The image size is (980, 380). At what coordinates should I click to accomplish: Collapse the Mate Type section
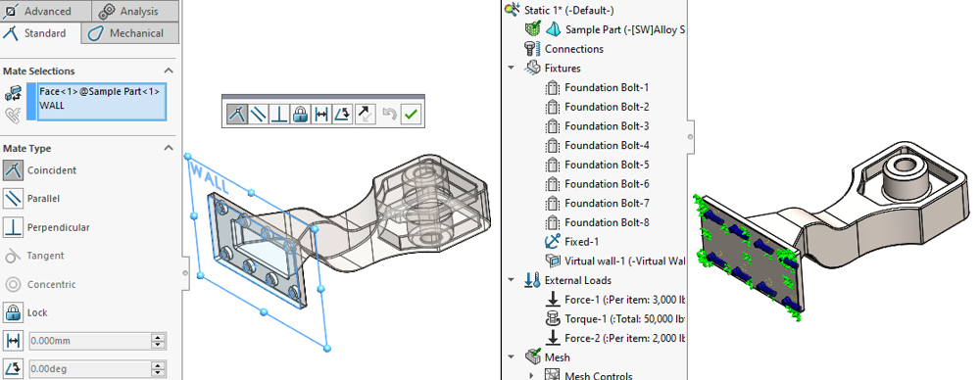(x=169, y=148)
